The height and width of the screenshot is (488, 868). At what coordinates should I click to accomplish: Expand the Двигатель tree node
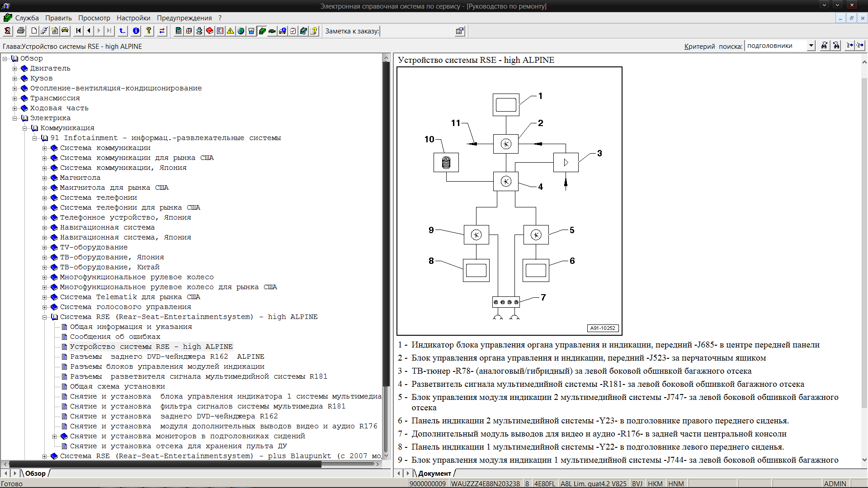(x=15, y=69)
